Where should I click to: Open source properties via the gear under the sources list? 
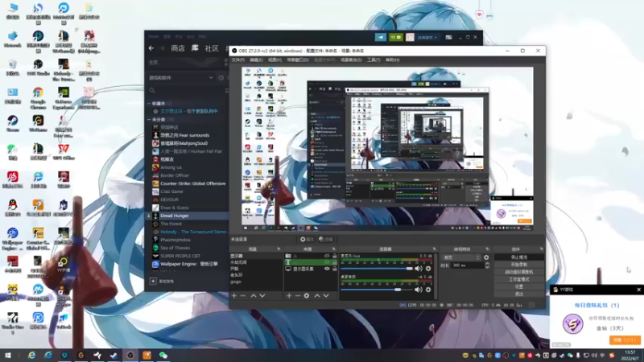307,295
